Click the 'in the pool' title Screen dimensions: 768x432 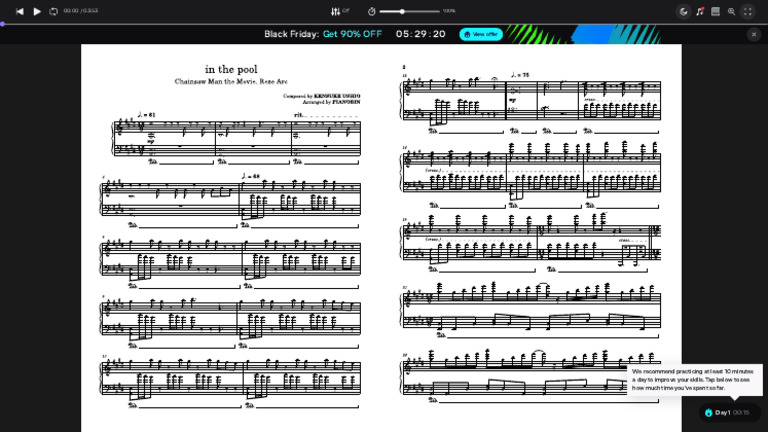tap(231, 70)
